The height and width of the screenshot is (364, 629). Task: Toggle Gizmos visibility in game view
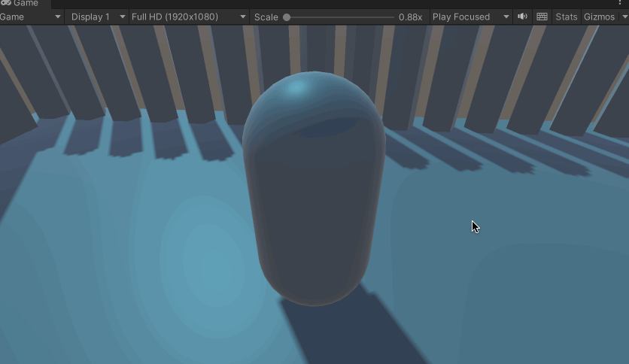[x=599, y=17]
